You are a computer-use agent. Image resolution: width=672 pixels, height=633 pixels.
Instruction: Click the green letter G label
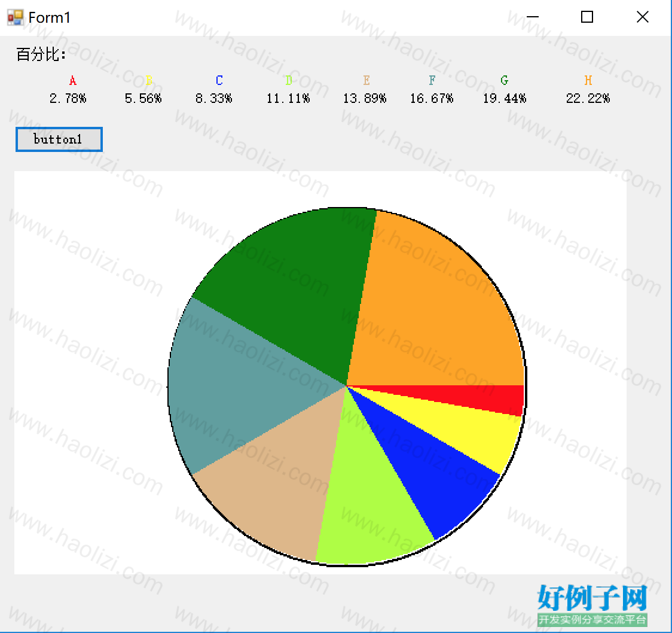click(505, 81)
